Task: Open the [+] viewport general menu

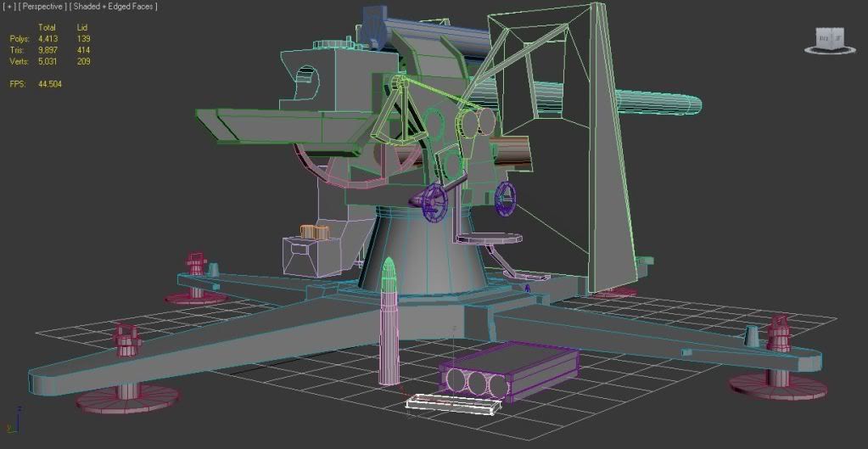Action: coord(8,7)
